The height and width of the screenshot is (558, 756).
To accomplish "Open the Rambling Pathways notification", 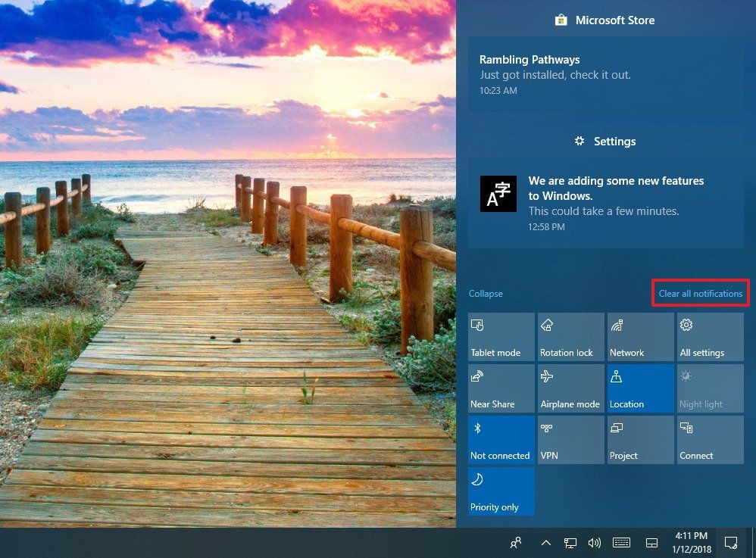I will tap(606, 74).
